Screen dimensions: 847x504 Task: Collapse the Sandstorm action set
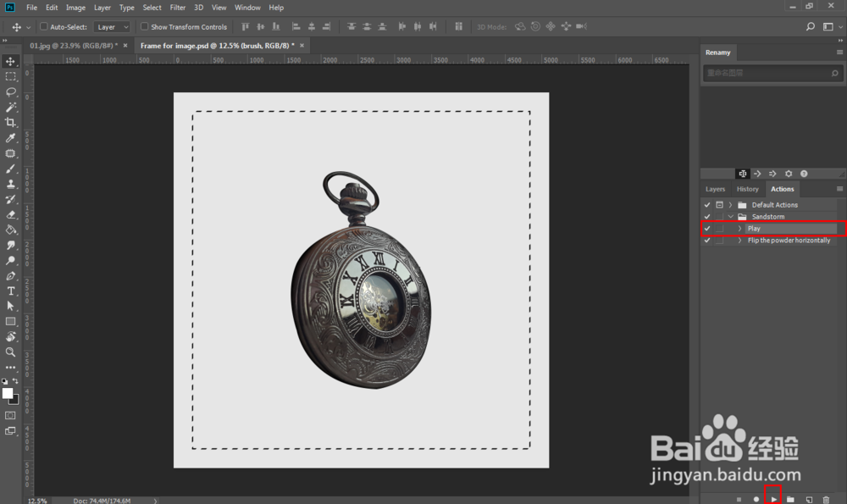[730, 217]
